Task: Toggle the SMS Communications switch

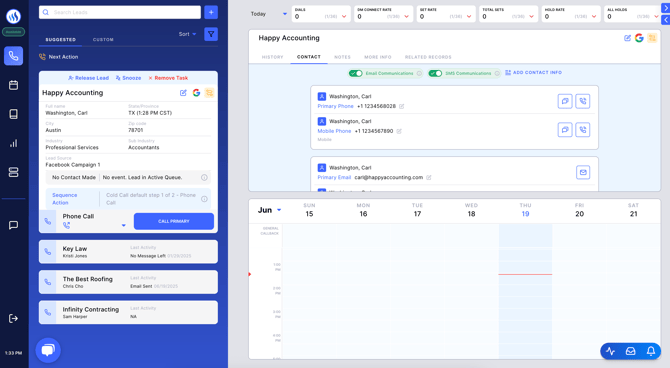Action: coord(435,73)
